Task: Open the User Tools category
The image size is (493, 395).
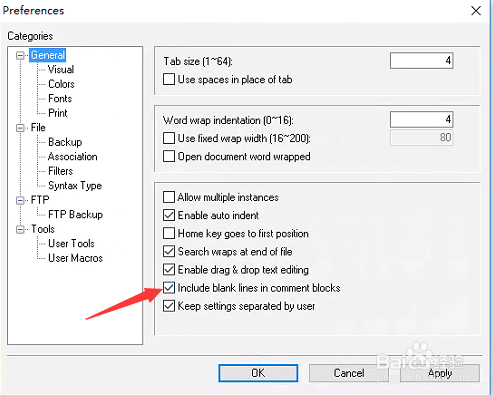Action: pos(71,243)
